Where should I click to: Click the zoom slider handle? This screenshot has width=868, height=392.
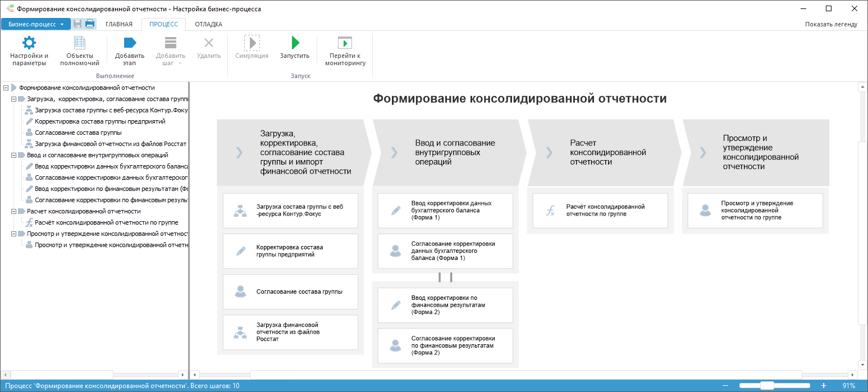pos(766,386)
